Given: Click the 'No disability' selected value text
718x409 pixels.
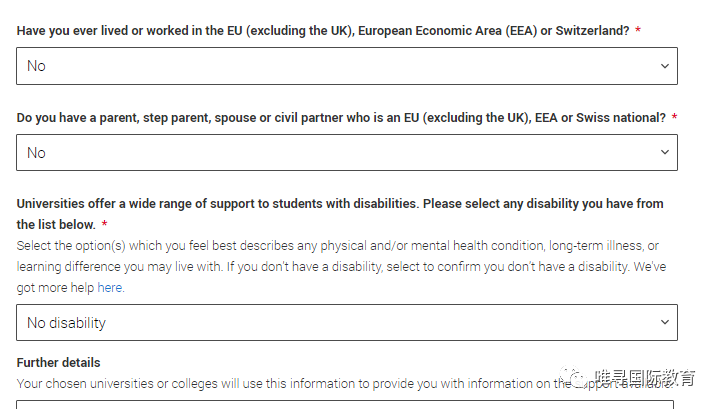Looking at the screenshot, I should pyautogui.click(x=66, y=323).
